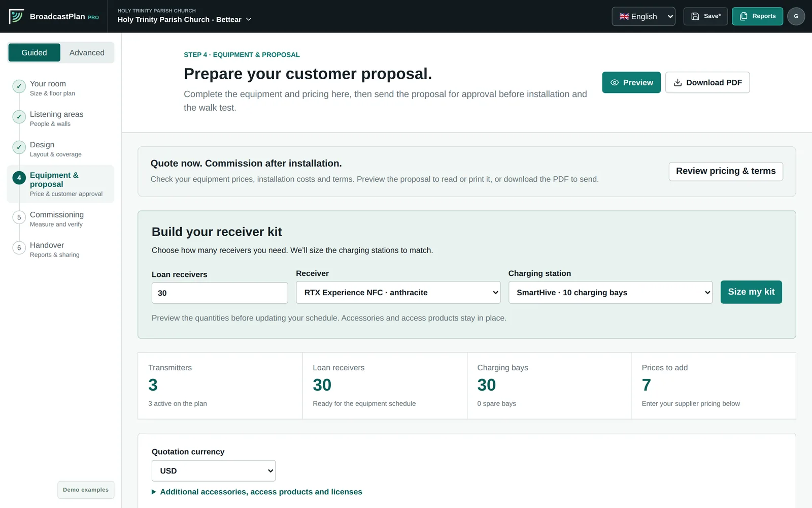Click the Prices to add card

click(x=714, y=386)
